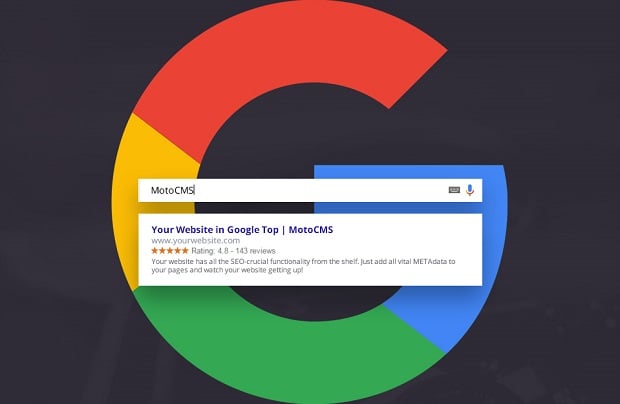Open the 'Your Website in Google Top' result
This screenshot has height=404, width=620.
pos(215,230)
